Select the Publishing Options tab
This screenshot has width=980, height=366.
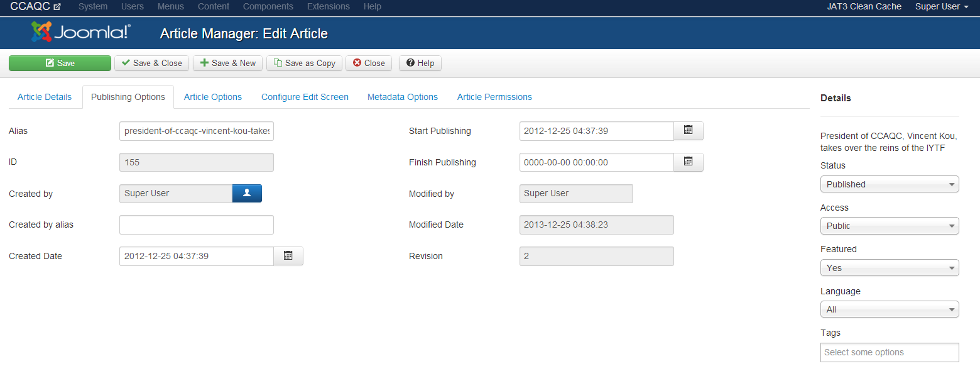(128, 97)
